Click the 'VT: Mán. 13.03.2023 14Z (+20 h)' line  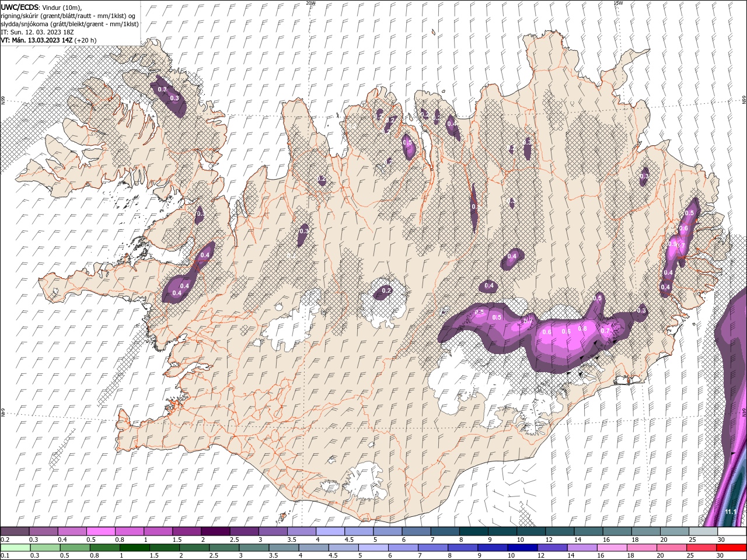tap(48, 40)
